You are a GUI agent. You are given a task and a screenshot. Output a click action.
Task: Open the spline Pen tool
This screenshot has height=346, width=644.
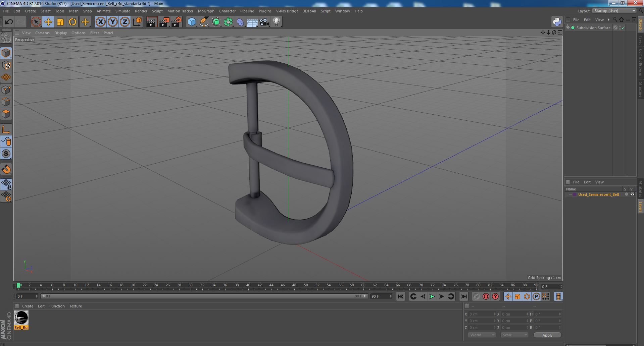point(204,22)
